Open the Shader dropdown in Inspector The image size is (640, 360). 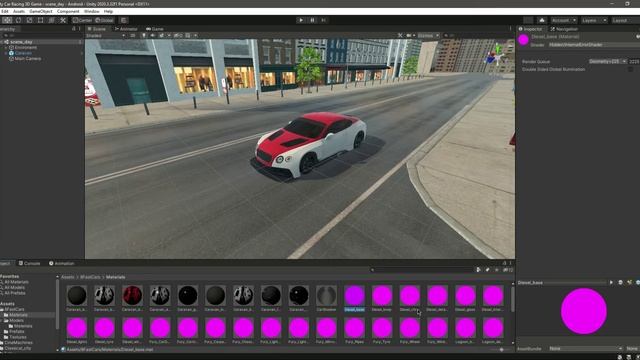594,44
